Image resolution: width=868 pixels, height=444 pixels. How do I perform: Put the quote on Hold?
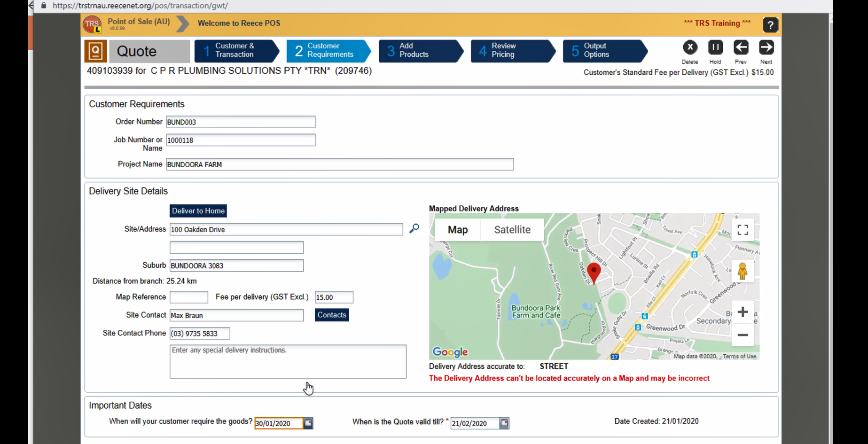point(715,47)
